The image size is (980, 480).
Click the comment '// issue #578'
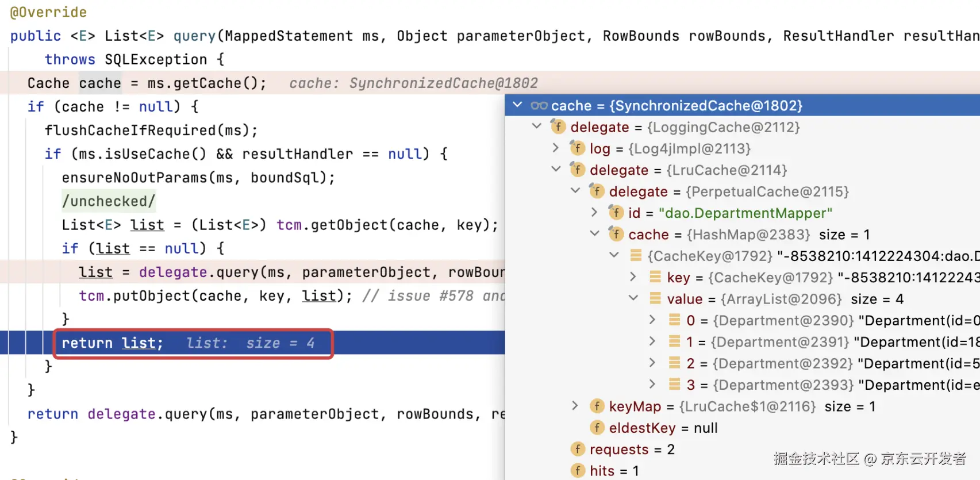418,296
